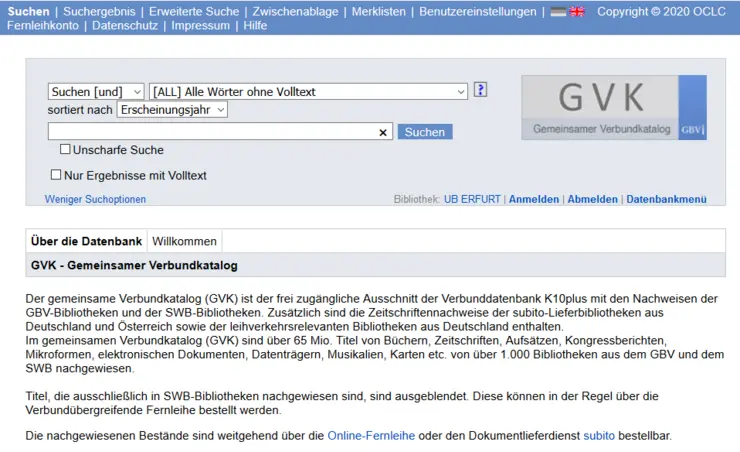
Task: Click Weniger Suchoptionen link
Action: point(95,199)
